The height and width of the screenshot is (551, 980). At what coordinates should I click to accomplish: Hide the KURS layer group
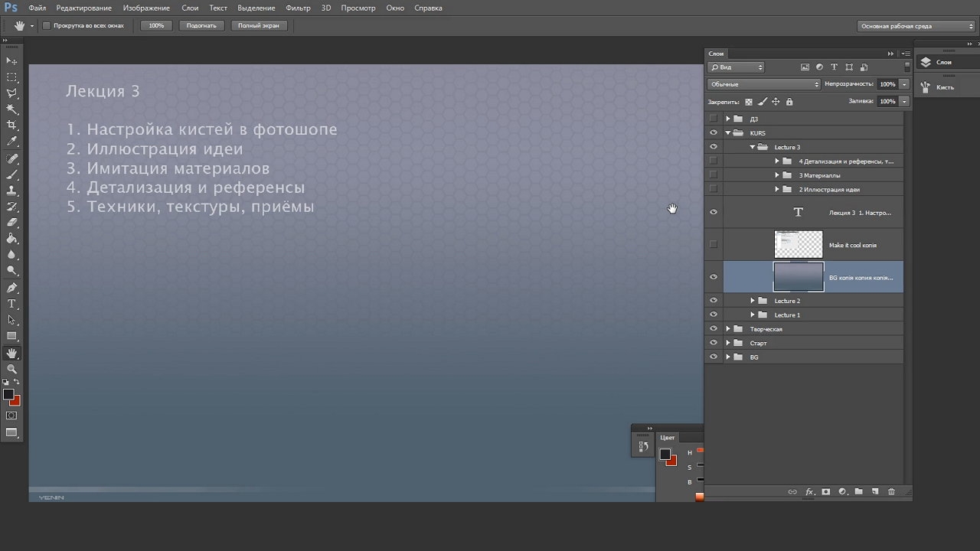(x=714, y=133)
